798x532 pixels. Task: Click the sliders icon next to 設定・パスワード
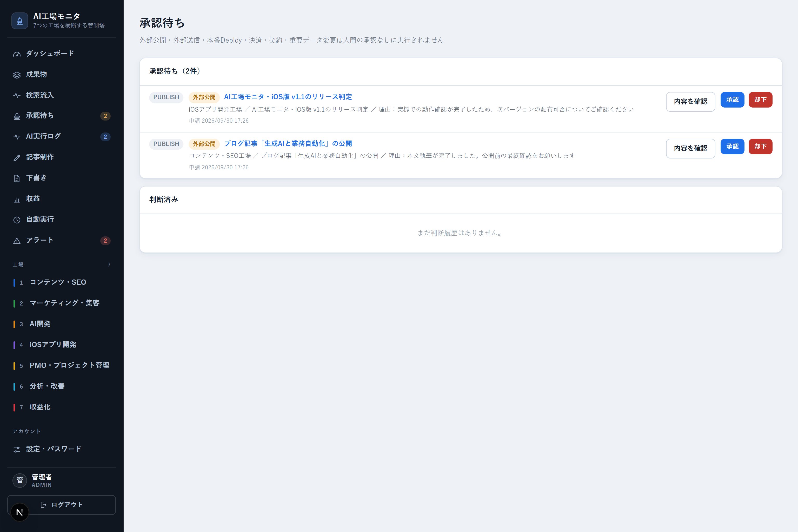(17, 450)
